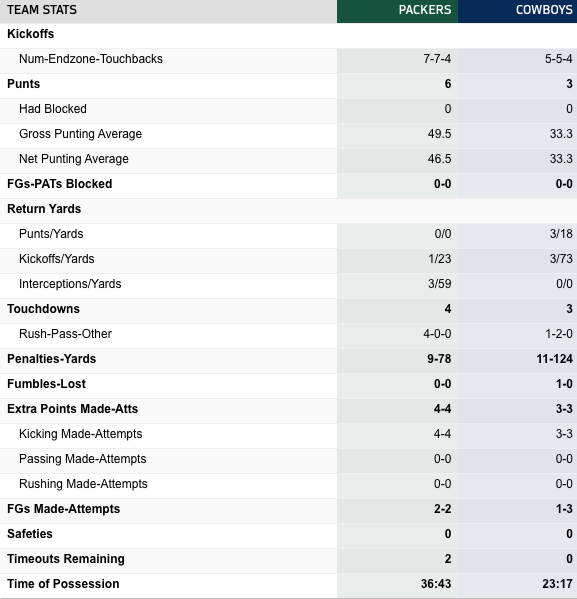Image resolution: width=577 pixels, height=599 pixels.
Task: Select the Kickoffs section row
Action: coord(288,34)
